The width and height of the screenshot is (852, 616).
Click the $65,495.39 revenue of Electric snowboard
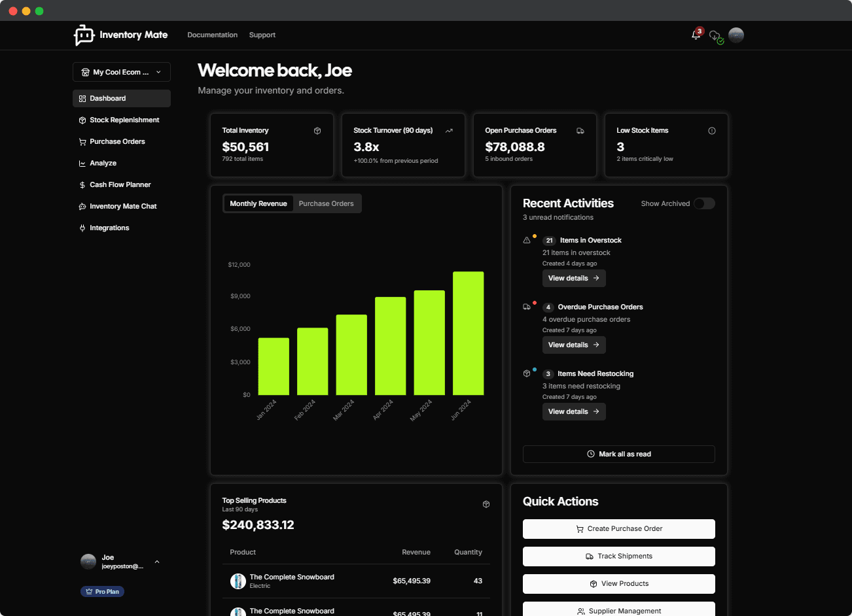(x=412, y=581)
